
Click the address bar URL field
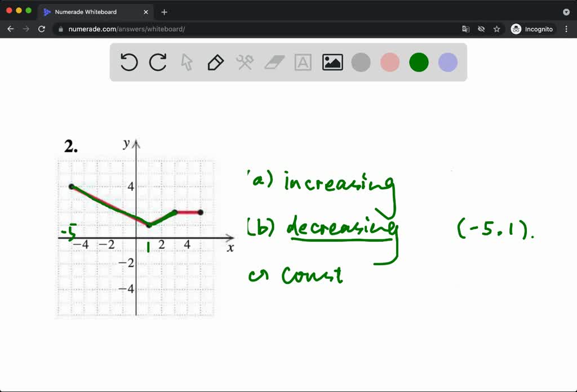(x=141, y=29)
